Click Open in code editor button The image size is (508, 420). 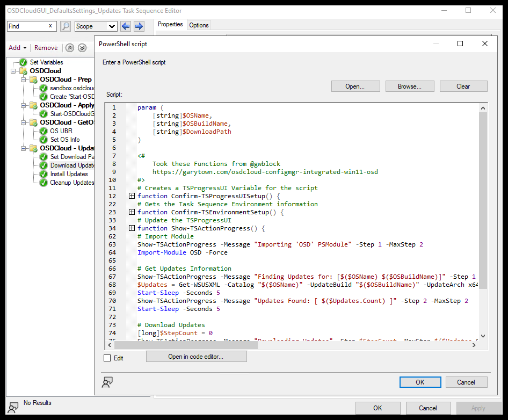[196, 356]
